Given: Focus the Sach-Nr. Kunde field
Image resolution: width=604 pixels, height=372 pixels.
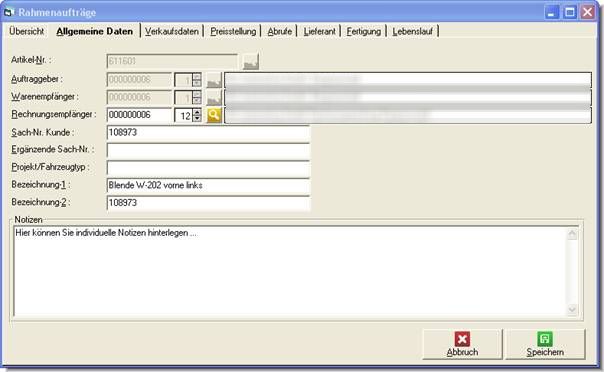Looking at the screenshot, I should [208, 133].
